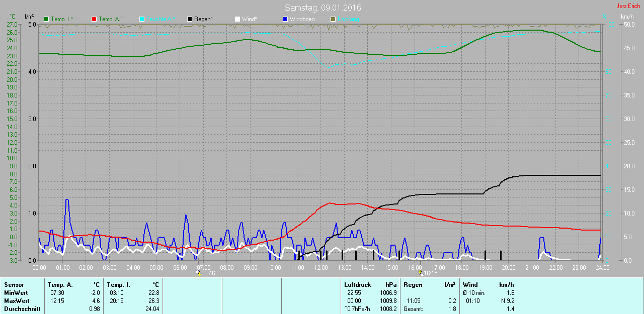Click the sunrise icon at 06:46

tap(199, 273)
